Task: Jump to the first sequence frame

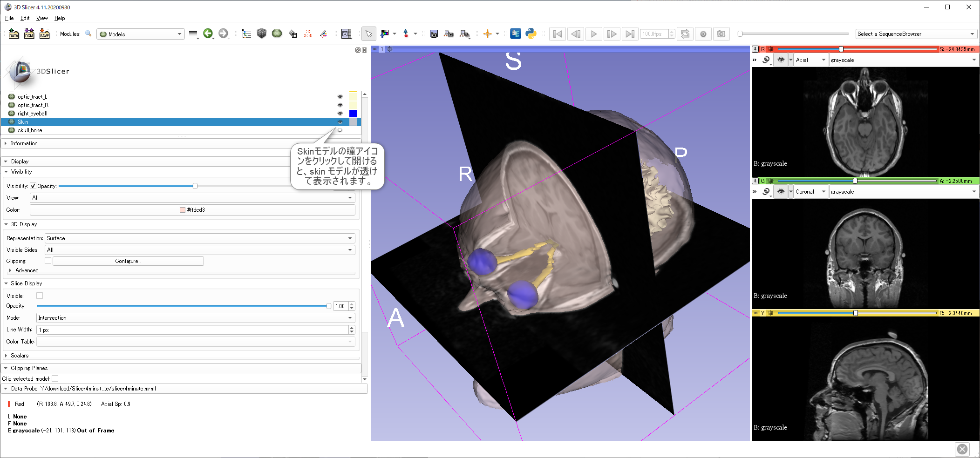Action: pos(558,34)
